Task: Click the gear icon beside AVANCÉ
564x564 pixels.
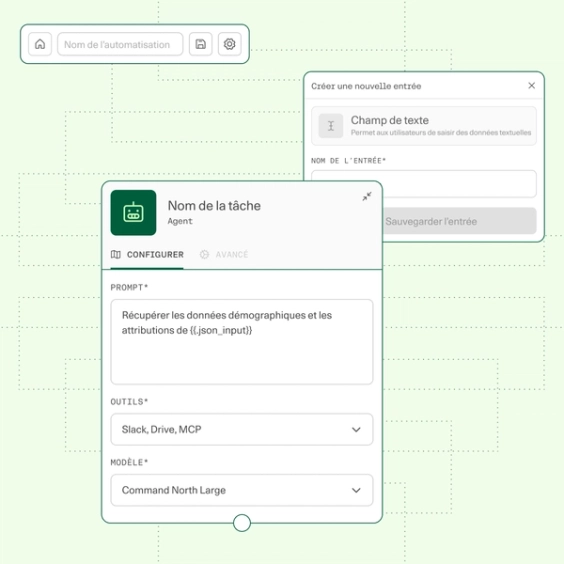Action: (x=204, y=254)
